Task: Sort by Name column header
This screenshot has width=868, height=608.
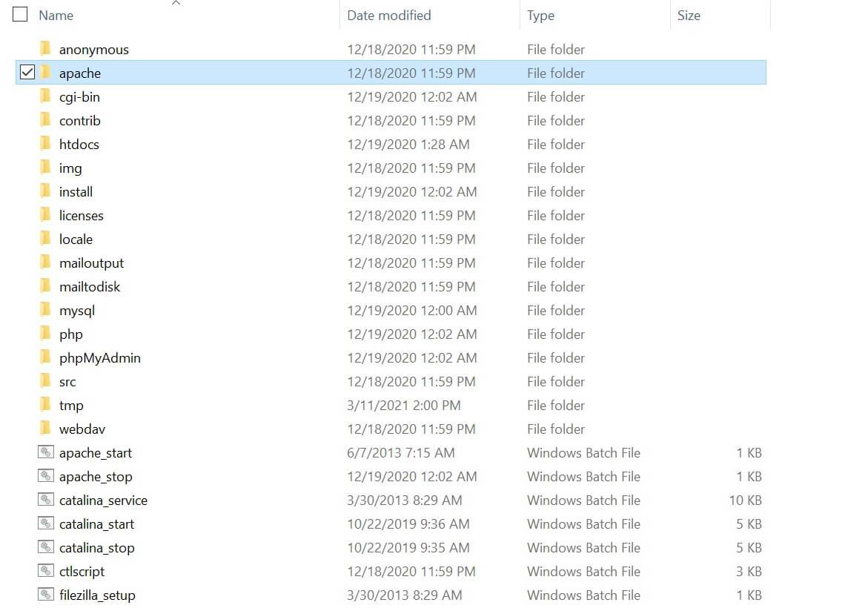Action: (56, 16)
